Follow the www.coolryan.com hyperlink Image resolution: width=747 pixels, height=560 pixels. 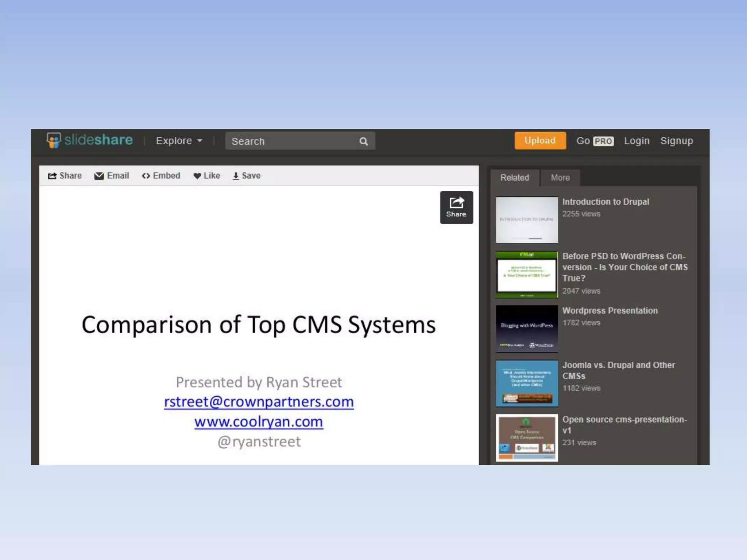pyautogui.click(x=259, y=422)
